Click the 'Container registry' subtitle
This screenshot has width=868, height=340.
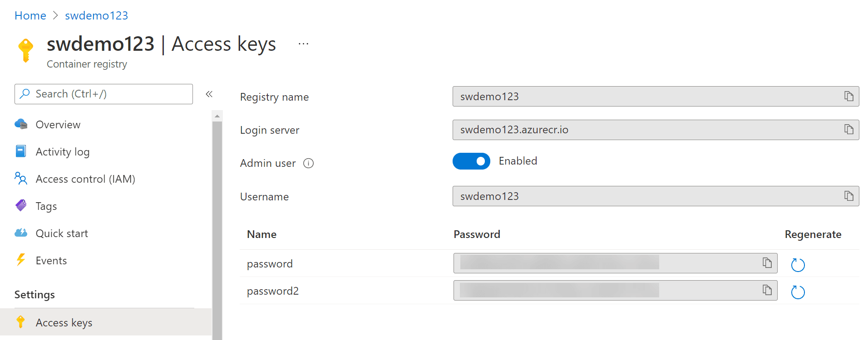point(87,64)
